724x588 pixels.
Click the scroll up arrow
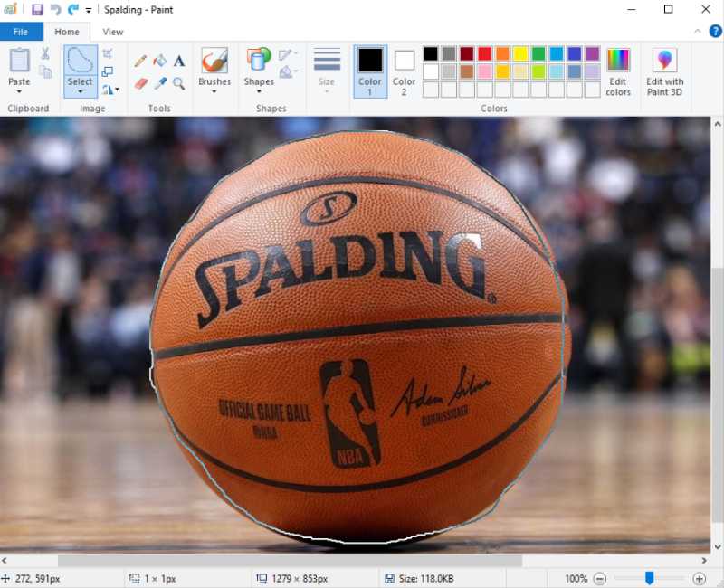pyautogui.click(x=718, y=124)
